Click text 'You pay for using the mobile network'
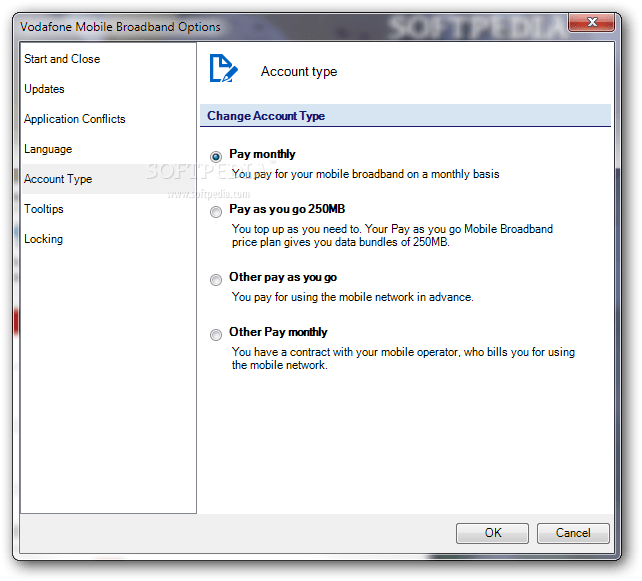 tap(323, 297)
